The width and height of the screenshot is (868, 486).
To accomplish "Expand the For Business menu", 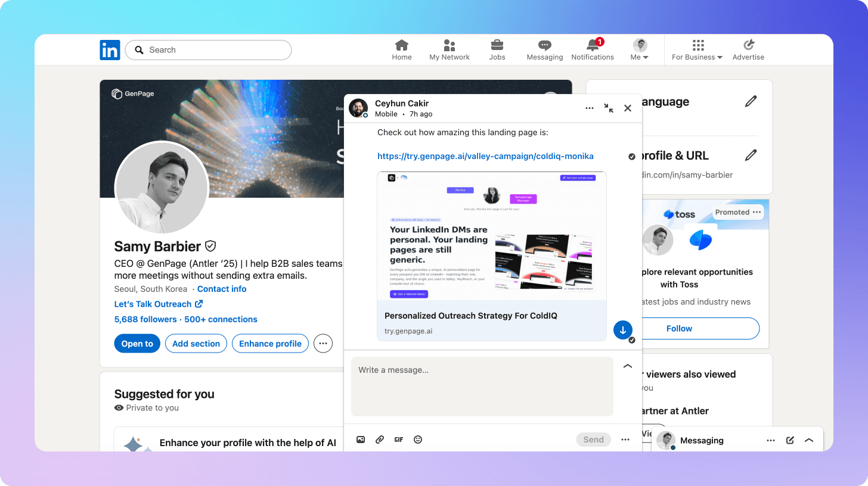I will point(697,50).
